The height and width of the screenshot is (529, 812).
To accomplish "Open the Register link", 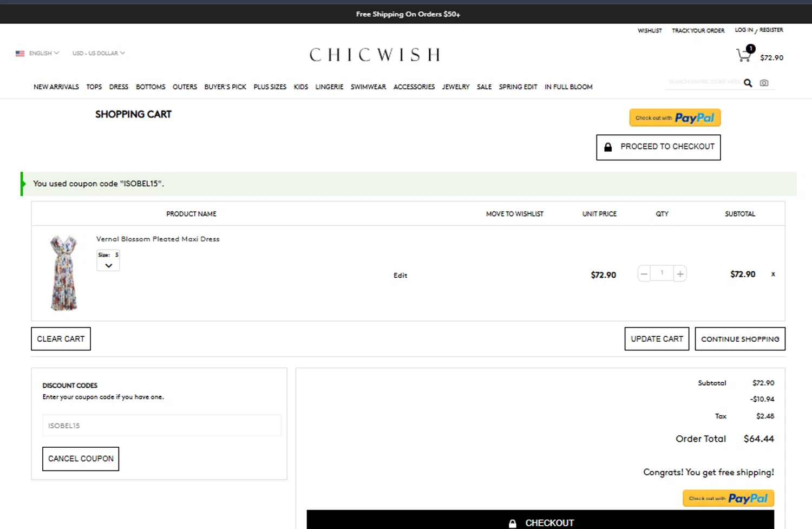I will (x=771, y=30).
